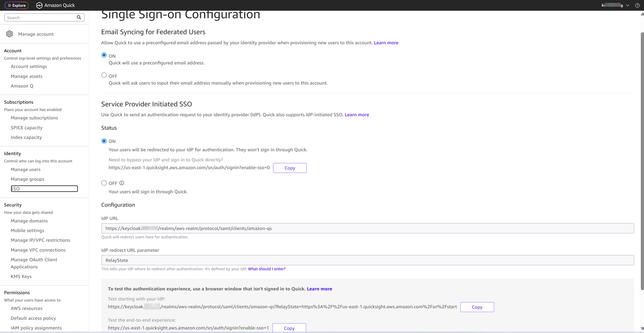Click the page vertical scrollbar

click(x=642, y=161)
